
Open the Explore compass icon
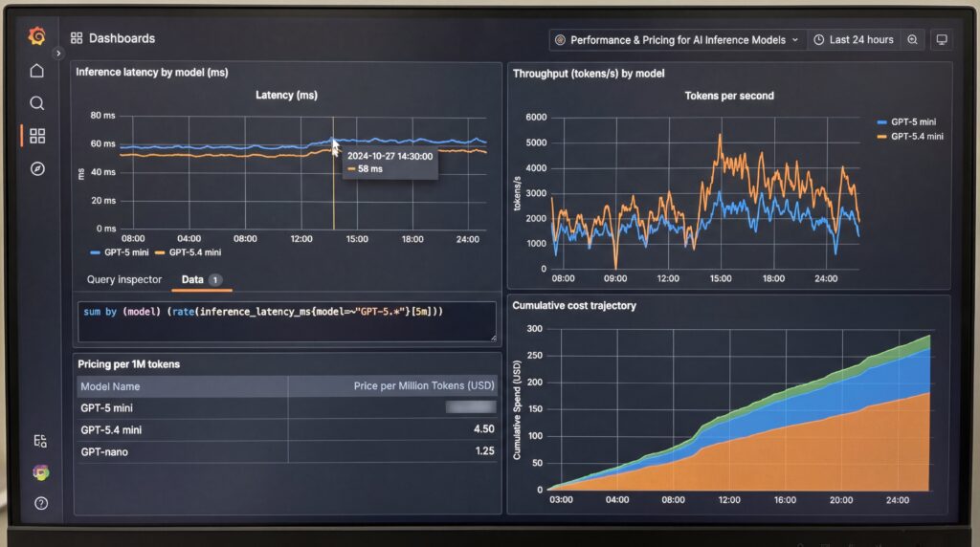click(x=36, y=168)
